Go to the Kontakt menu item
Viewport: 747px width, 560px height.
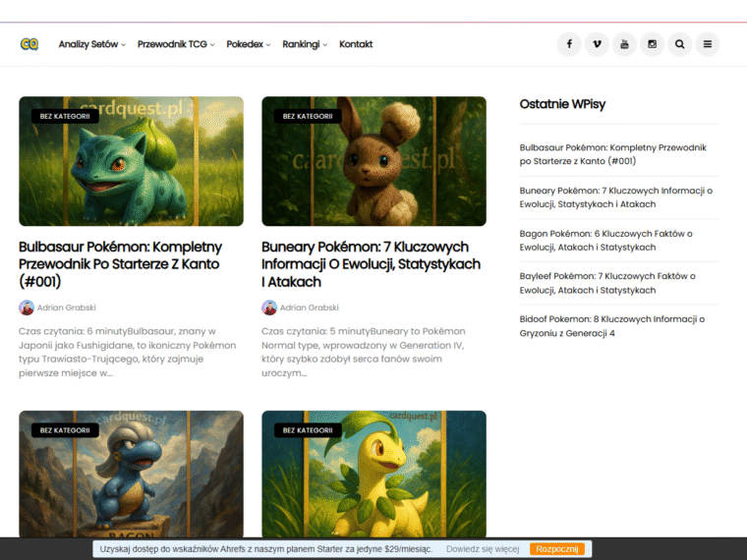click(356, 44)
